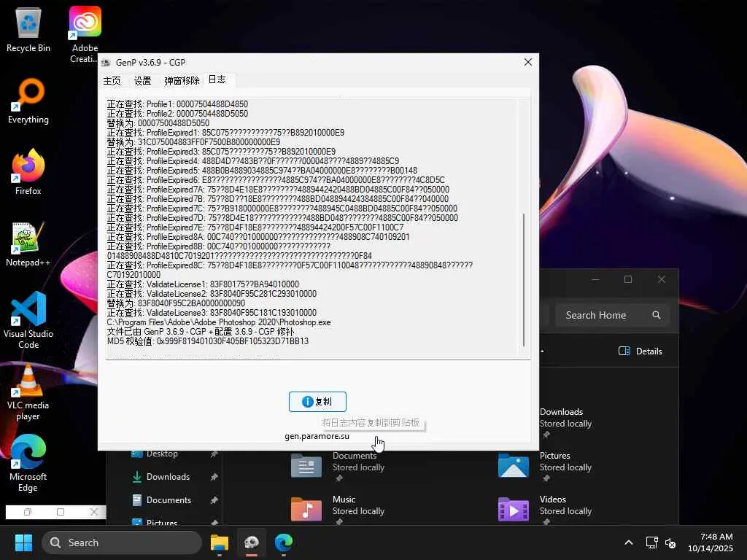This screenshot has height=560, width=747.
Task: Show hidden system tray icons
Action: 628,542
